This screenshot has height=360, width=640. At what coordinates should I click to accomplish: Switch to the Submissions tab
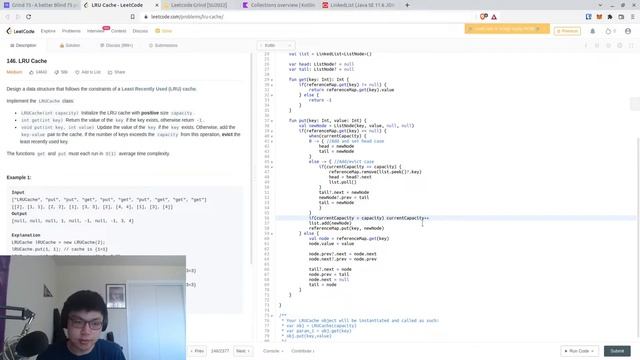click(x=163, y=45)
